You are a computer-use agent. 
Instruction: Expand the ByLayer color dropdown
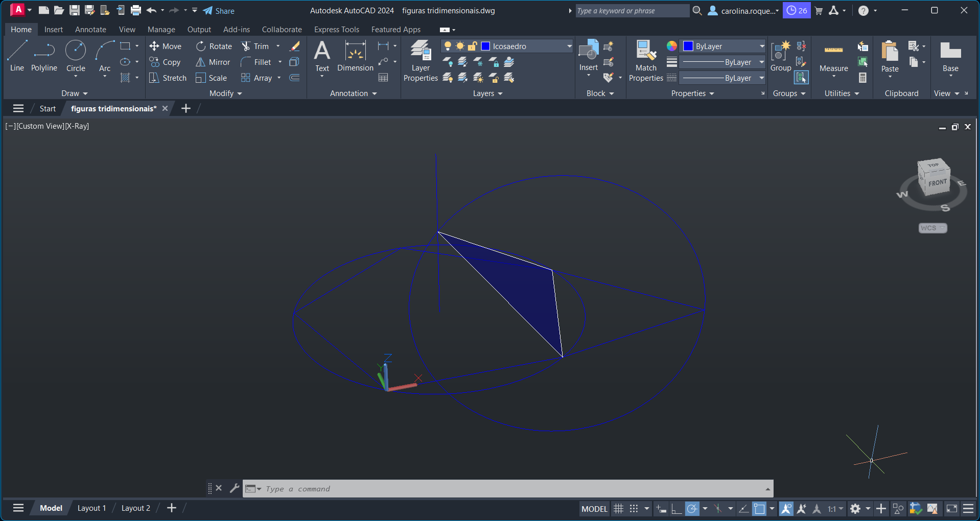tap(762, 46)
